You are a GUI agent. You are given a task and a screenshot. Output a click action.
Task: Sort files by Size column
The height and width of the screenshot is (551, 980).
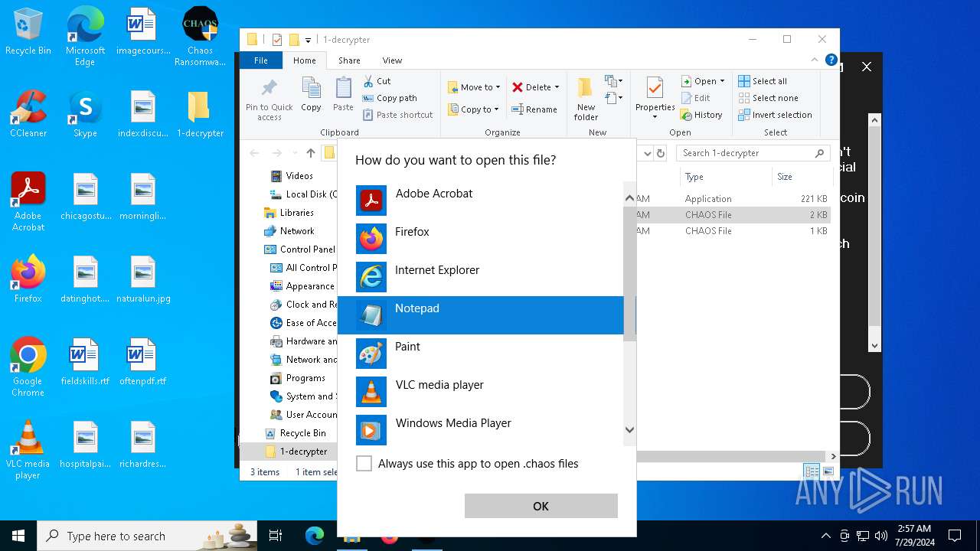(801, 177)
